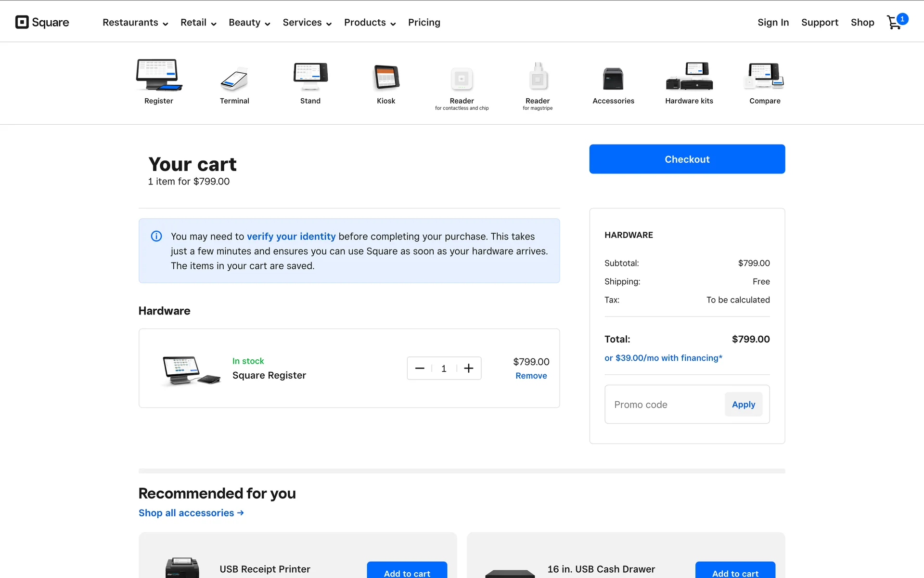This screenshot has width=924, height=578.
Task: Expand the Products dropdown menu
Action: [x=370, y=23]
